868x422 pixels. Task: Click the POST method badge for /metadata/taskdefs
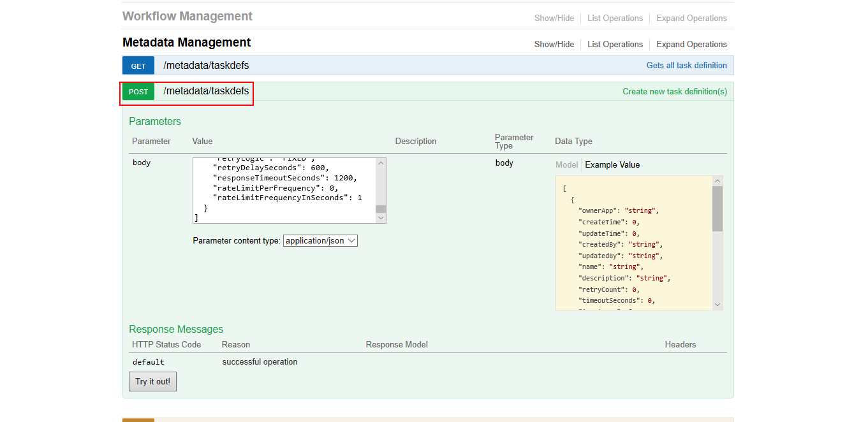tap(138, 92)
